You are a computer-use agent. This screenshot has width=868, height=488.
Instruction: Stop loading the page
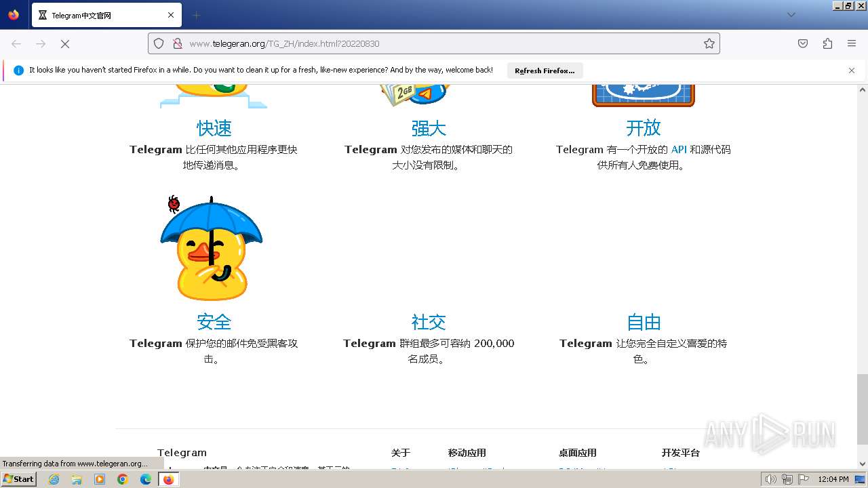pyautogui.click(x=65, y=43)
